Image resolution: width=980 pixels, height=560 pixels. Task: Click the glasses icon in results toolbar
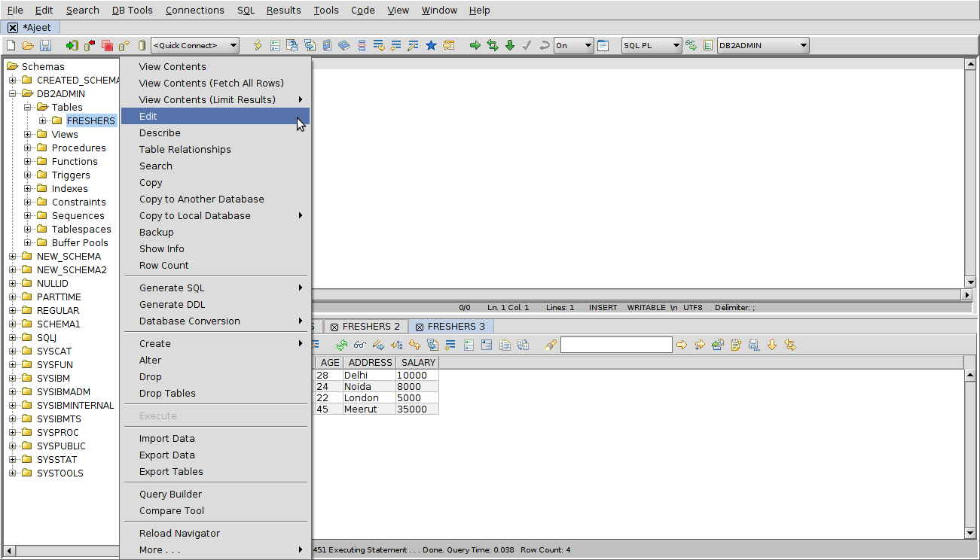(360, 345)
